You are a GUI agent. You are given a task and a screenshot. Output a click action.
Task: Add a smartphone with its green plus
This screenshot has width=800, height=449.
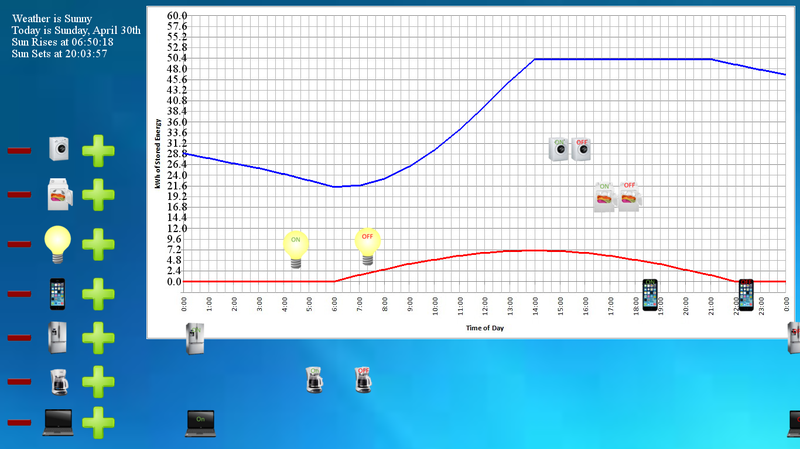point(98,293)
